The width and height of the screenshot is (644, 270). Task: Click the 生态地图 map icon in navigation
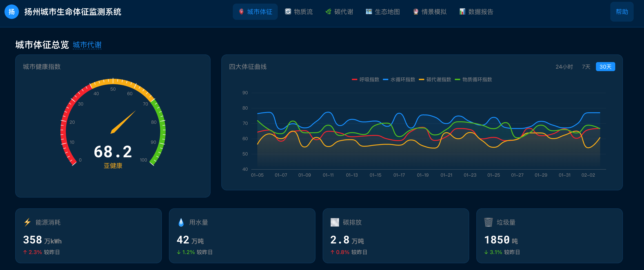pyautogui.click(x=369, y=12)
